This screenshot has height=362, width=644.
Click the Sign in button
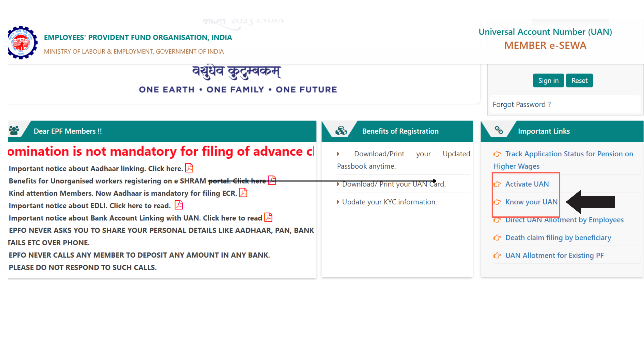(548, 80)
